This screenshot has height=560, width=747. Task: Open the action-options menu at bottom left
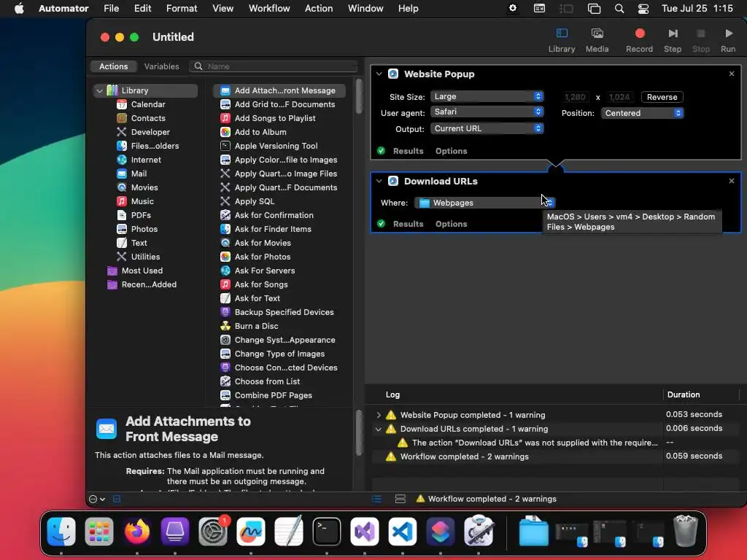[97, 499]
